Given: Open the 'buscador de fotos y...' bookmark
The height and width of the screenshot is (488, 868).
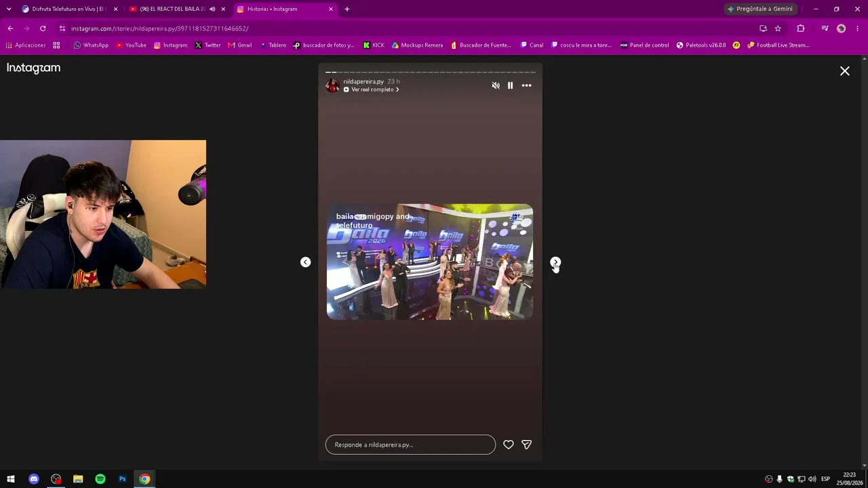Looking at the screenshot, I should 323,45.
